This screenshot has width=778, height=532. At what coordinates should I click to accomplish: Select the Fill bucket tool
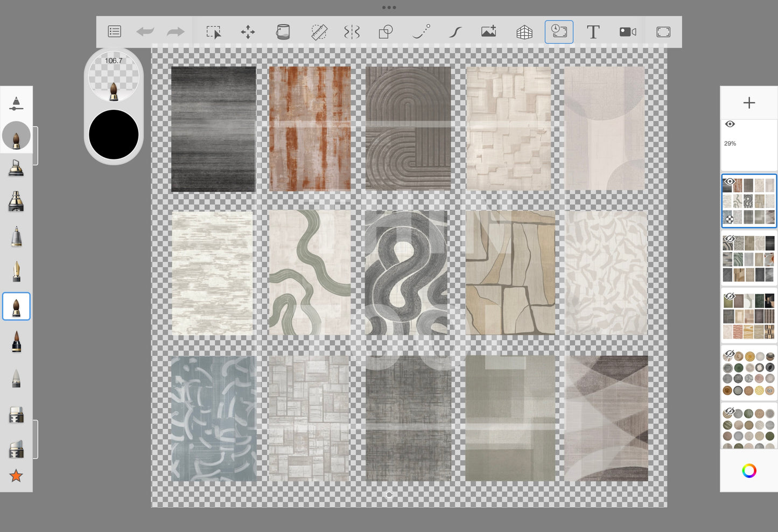(283, 32)
